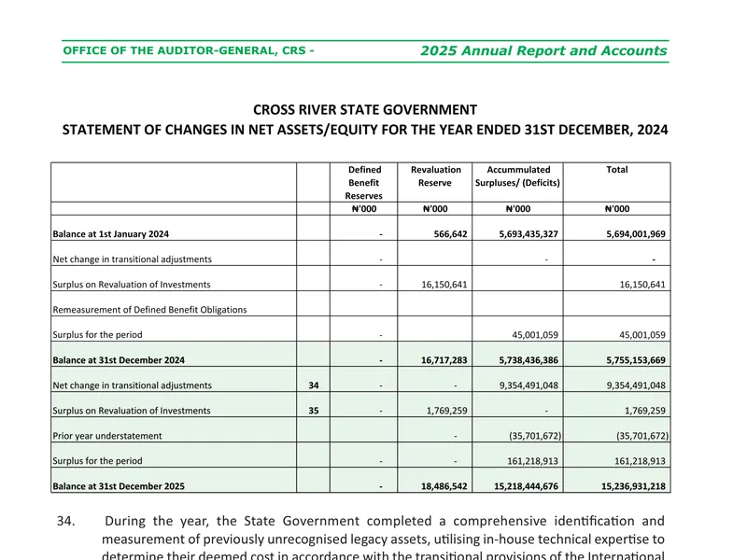The width and height of the screenshot is (747, 560).
Task: Click 16,150,641 in the Revaluation Reserve column
Action: (444, 285)
